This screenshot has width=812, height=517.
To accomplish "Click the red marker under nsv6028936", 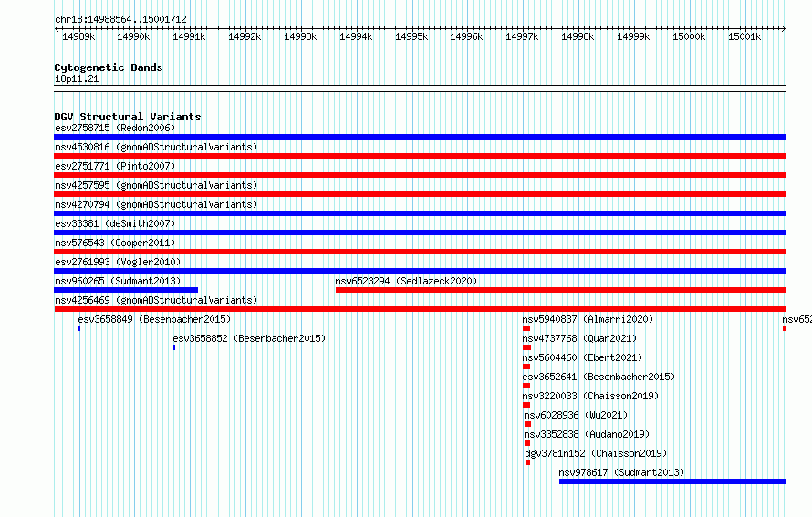I will point(527,424).
